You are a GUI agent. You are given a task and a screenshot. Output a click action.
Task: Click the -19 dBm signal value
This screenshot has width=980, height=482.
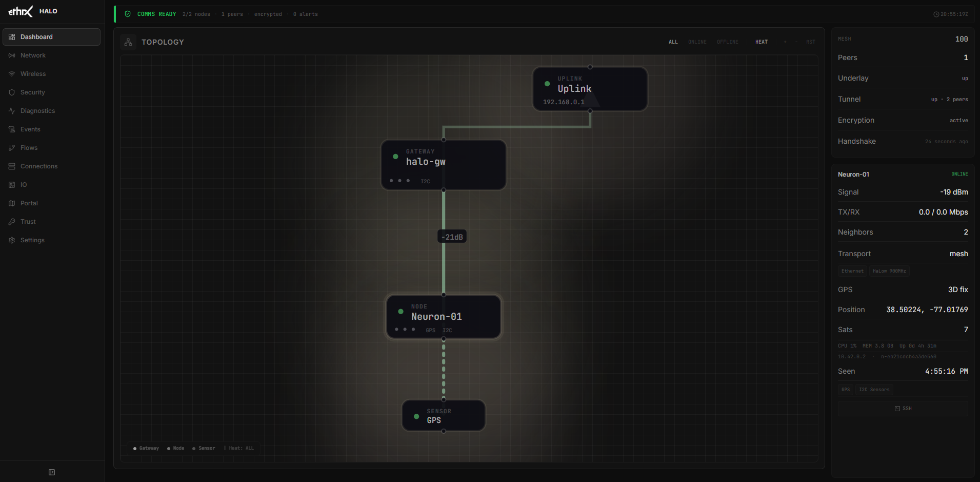(954, 192)
